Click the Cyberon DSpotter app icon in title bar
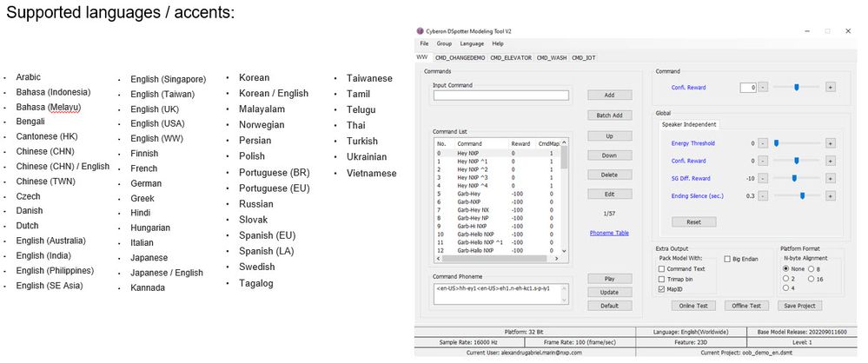Image resolution: width=868 pixels, height=363 pixels. coord(421,31)
